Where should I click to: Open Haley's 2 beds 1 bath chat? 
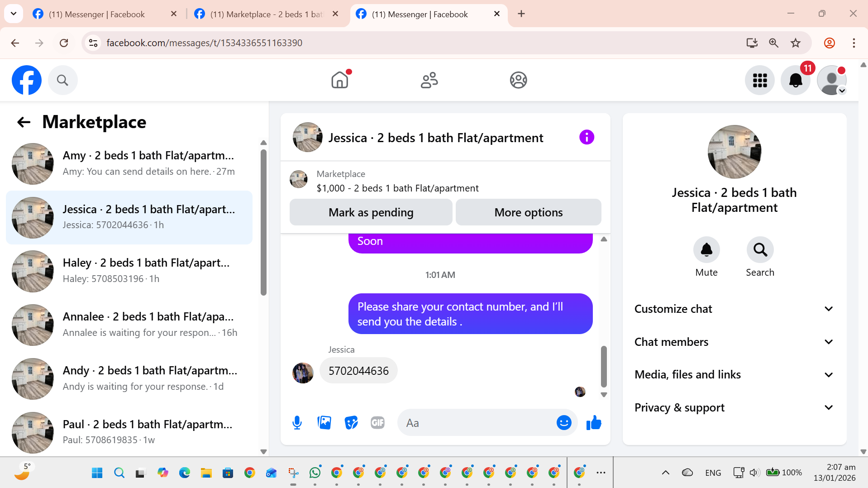pos(129,271)
